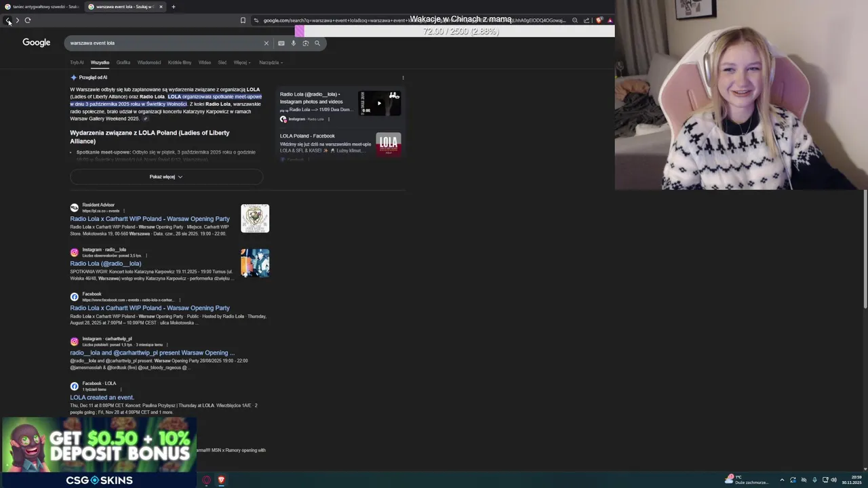Expand AI overview with 'Pokaż więcej'

click(x=166, y=177)
